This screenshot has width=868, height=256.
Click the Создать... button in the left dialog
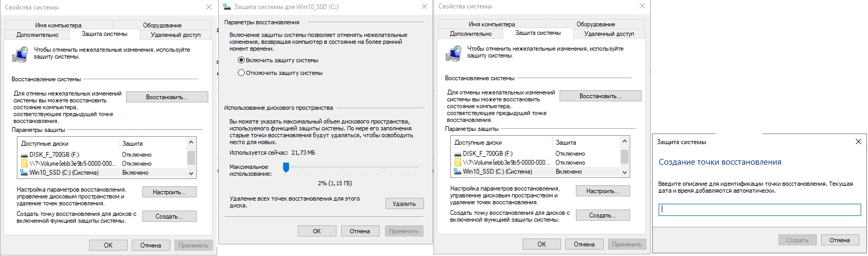pos(169,216)
